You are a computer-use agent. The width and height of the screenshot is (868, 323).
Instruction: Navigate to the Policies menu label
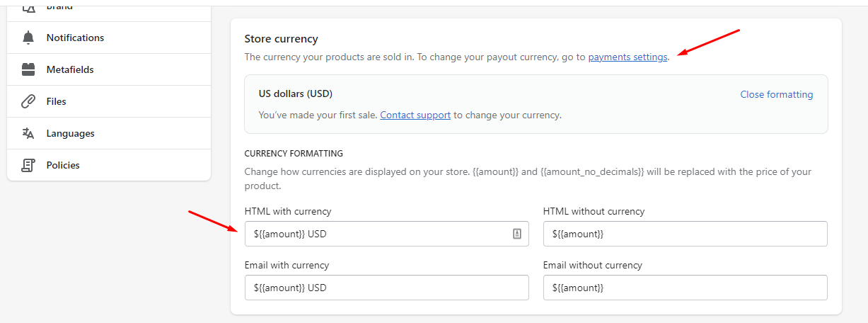point(63,165)
